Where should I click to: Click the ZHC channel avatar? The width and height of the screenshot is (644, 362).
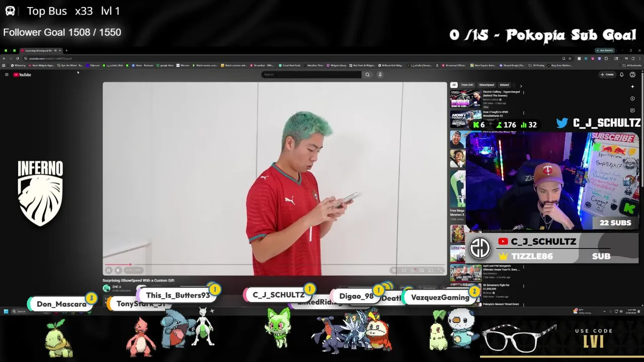pos(106,288)
